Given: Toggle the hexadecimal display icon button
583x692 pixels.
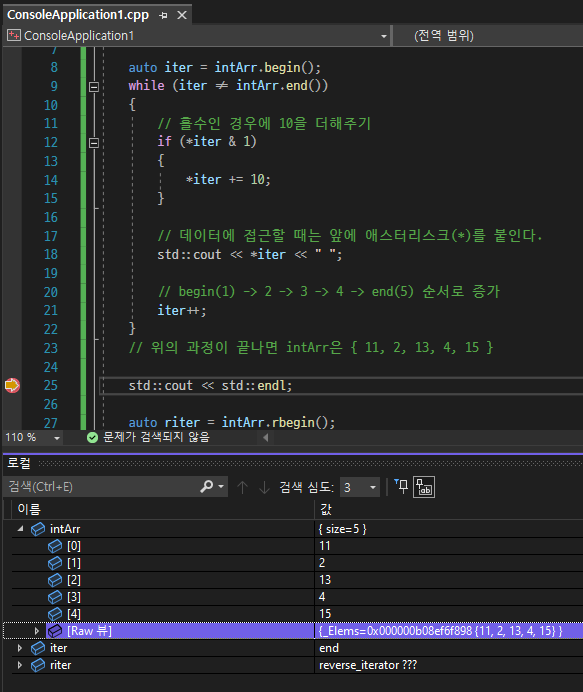Looking at the screenshot, I should click(x=424, y=487).
